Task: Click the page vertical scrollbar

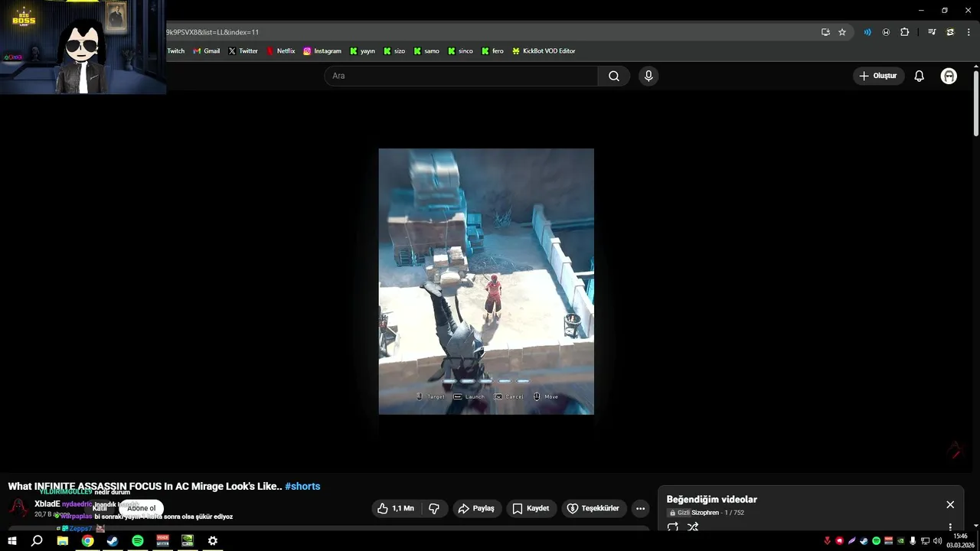Action: click(x=976, y=104)
